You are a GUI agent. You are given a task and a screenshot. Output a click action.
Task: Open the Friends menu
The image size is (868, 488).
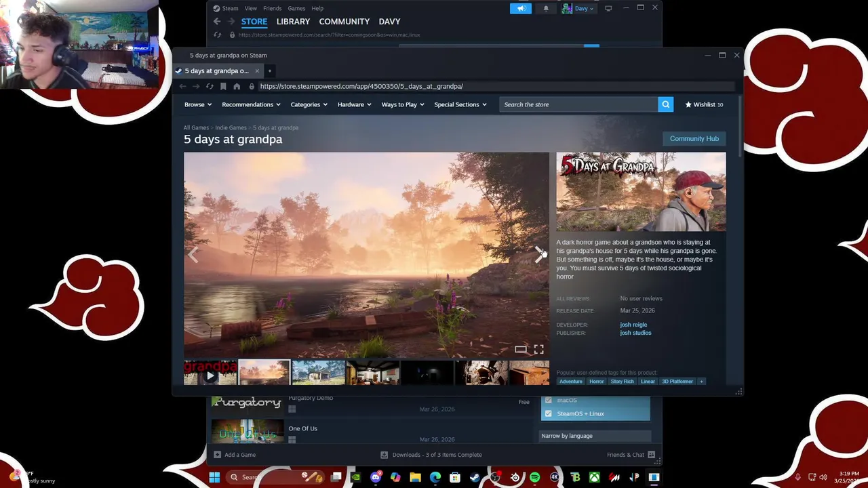coord(272,8)
